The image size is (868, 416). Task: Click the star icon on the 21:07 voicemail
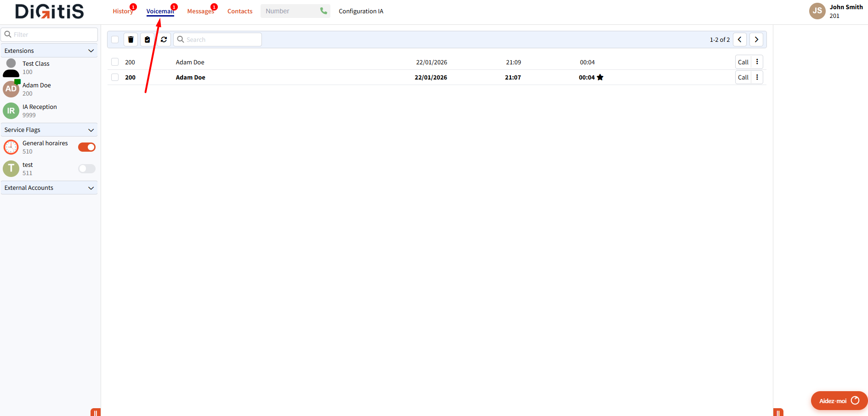(x=601, y=77)
